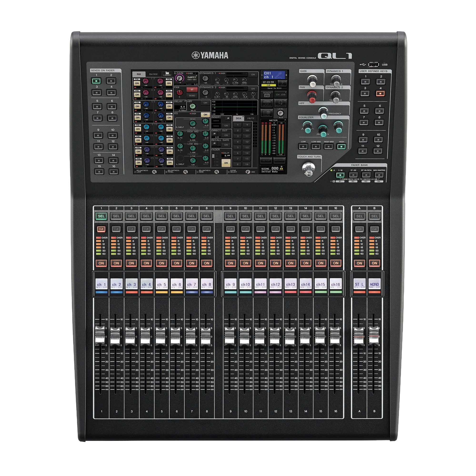
Task: Toggle the HPF ON button on screen
Action: pos(205,103)
